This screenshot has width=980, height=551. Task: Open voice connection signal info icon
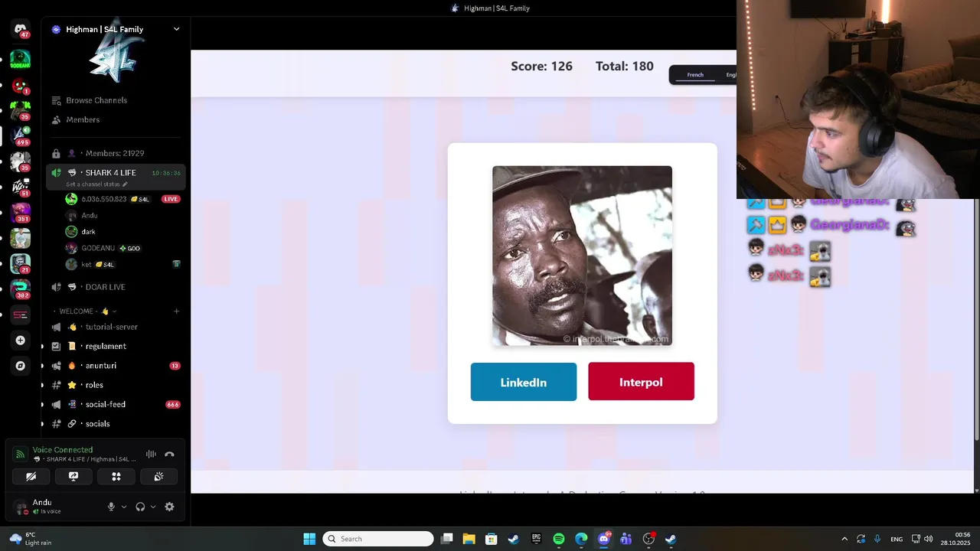pyautogui.click(x=21, y=455)
